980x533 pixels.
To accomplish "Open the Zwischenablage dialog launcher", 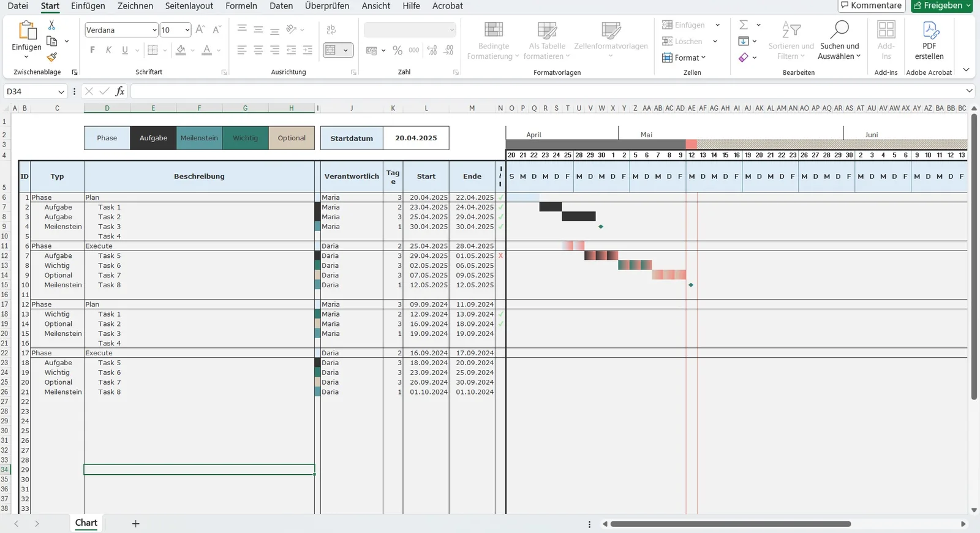I will [x=75, y=72].
